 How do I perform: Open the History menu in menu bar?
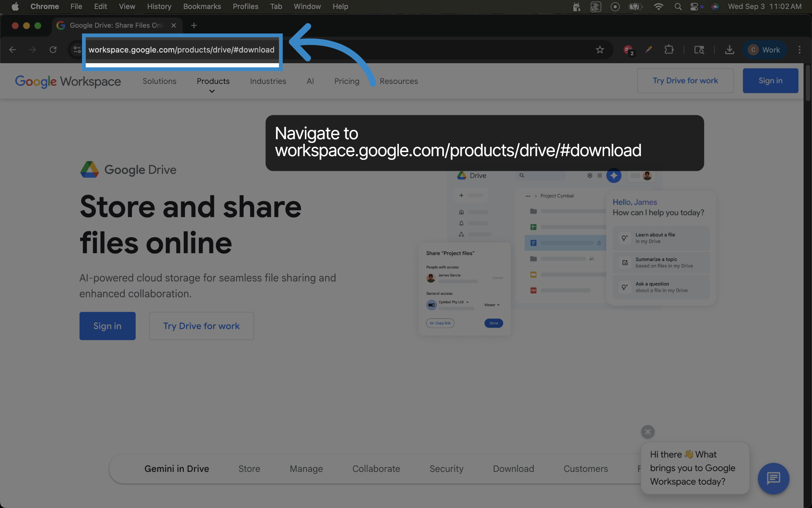pyautogui.click(x=159, y=6)
